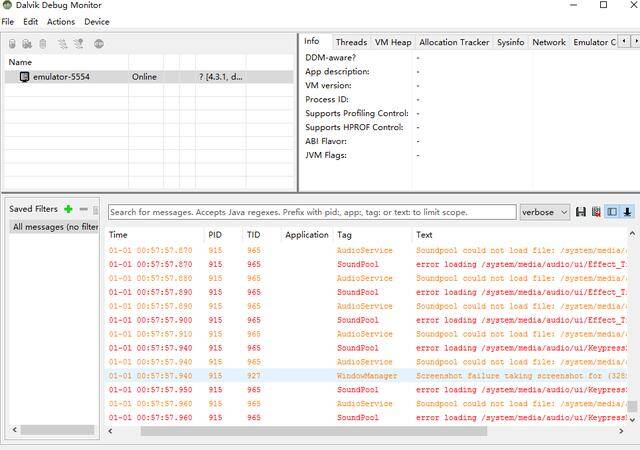Click the DDM-aware? label

point(331,58)
